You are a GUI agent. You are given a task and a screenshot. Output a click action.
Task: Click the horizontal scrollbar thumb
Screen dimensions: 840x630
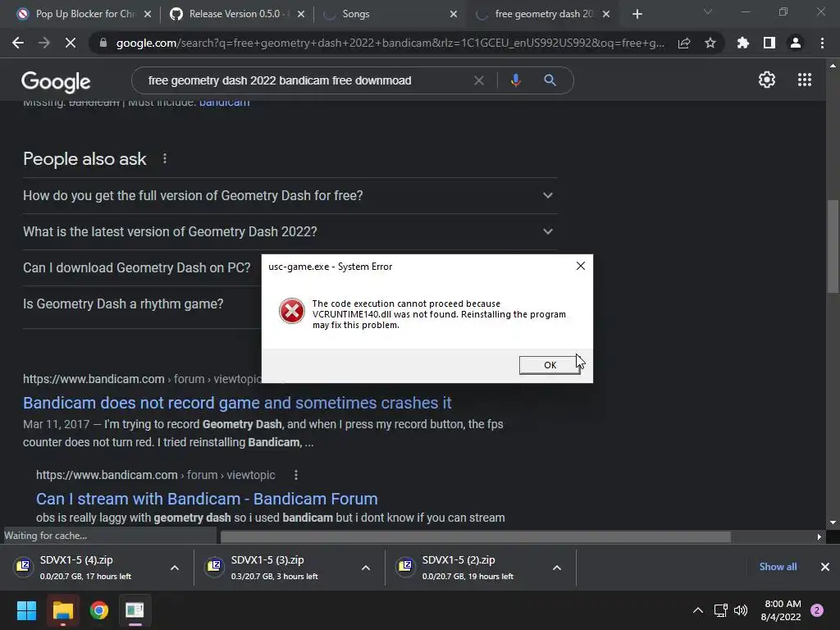pos(476,536)
